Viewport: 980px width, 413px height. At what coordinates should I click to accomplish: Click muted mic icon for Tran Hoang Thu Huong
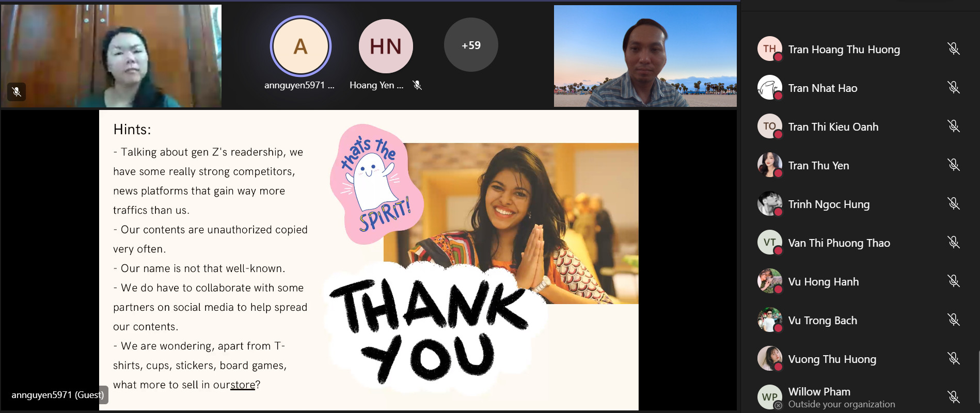pyautogui.click(x=954, y=49)
